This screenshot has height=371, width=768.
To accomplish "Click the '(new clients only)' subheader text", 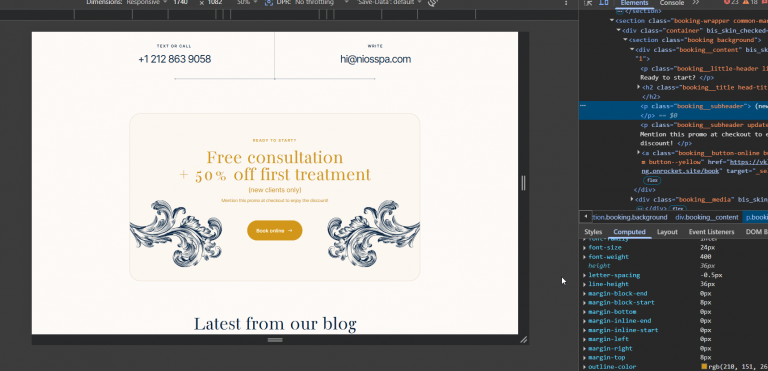I will pos(275,190).
